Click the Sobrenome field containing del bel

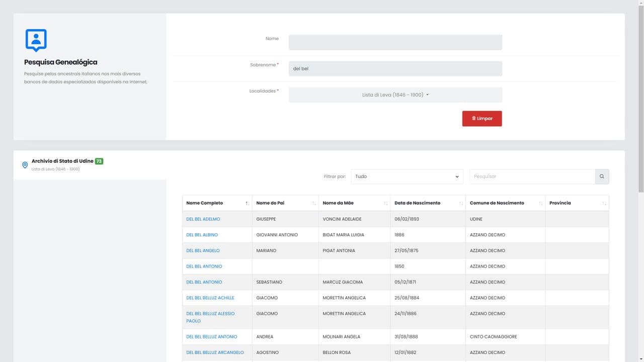(395, 68)
